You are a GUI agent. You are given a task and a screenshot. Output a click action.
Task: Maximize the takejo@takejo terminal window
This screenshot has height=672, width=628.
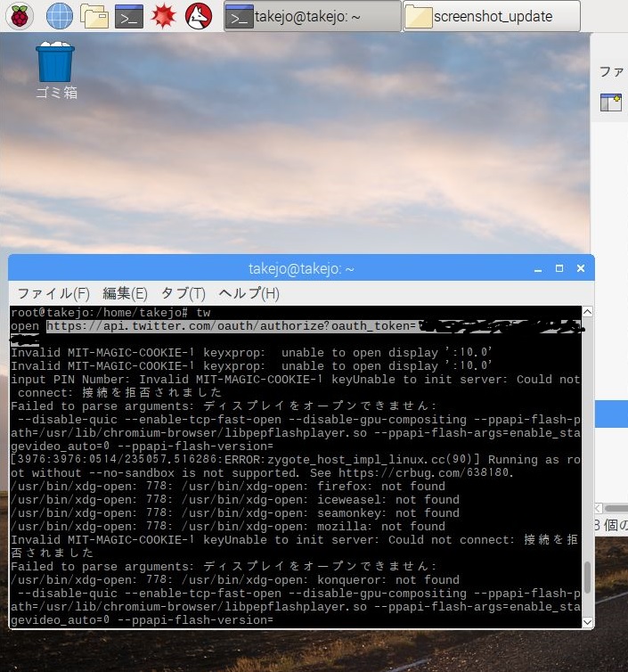point(559,268)
